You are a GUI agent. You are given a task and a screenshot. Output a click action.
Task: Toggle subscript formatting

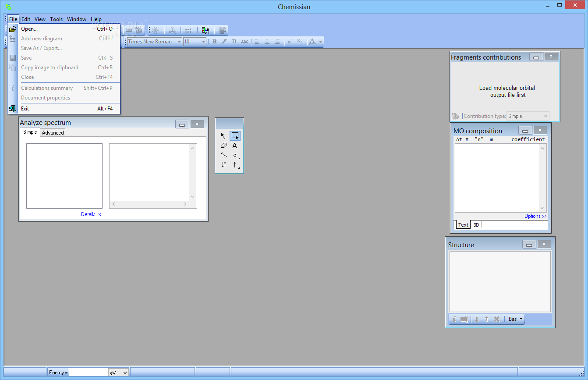[x=300, y=42]
